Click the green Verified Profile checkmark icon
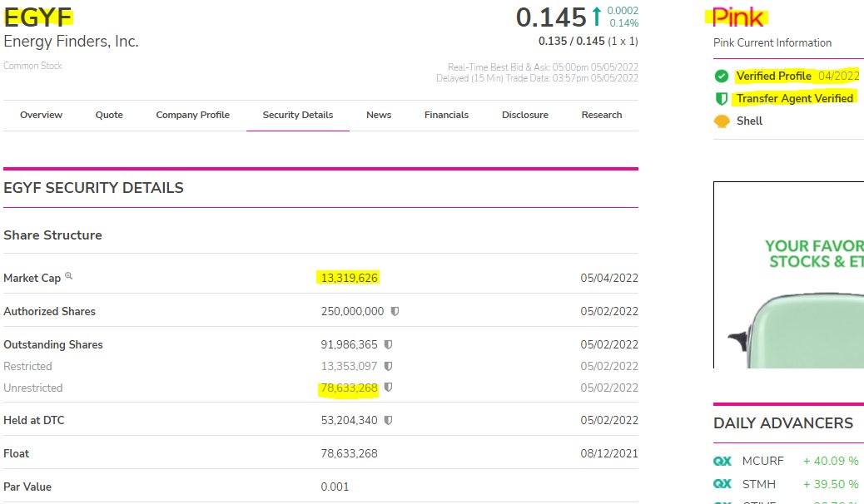Image resolution: width=864 pixels, height=504 pixels. tap(722, 76)
